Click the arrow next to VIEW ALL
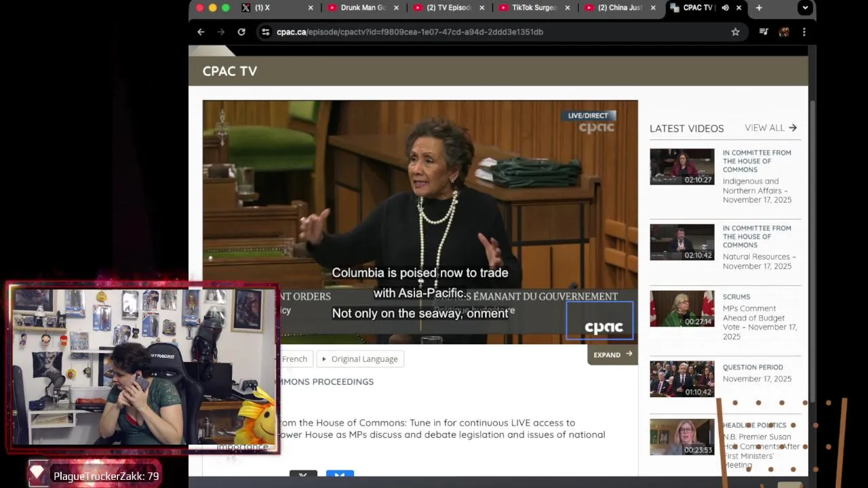Viewport: 868px width, 488px height. (x=793, y=127)
